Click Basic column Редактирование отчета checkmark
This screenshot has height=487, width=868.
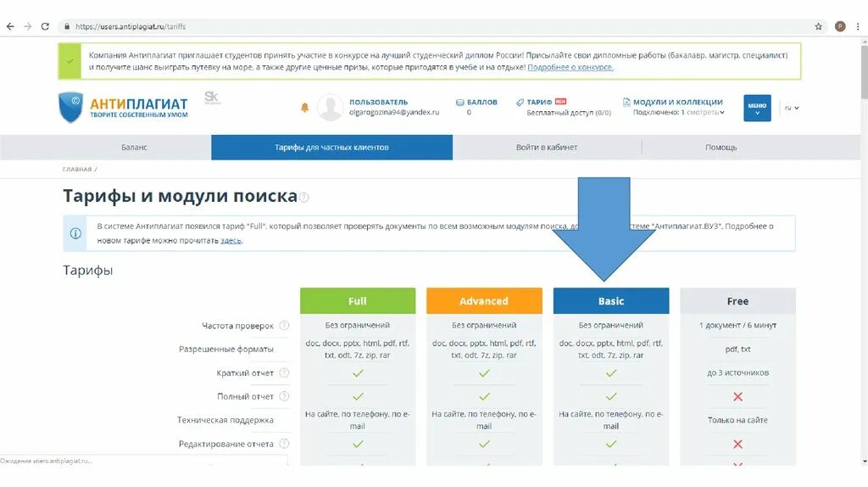click(x=611, y=445)
